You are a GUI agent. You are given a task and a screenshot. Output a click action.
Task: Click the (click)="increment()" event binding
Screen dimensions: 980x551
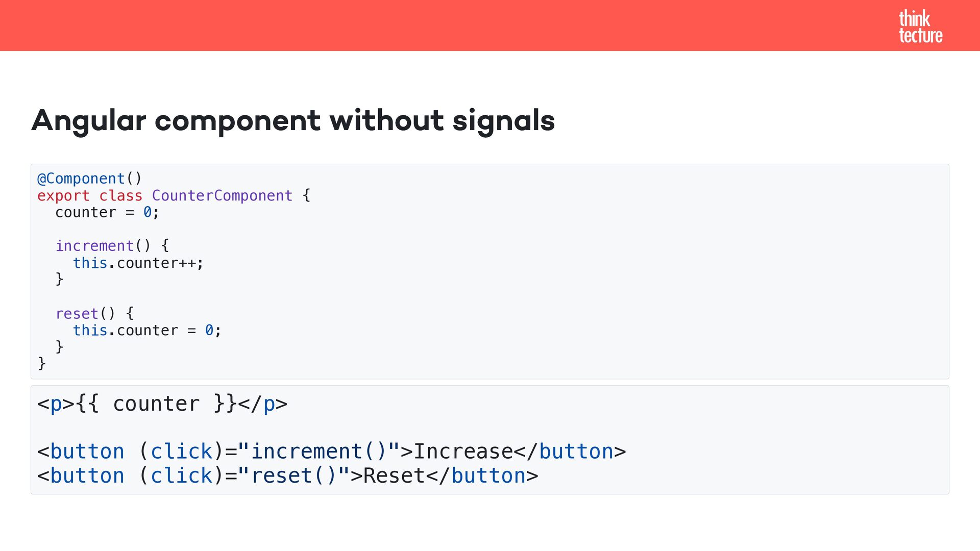point(269,452)
